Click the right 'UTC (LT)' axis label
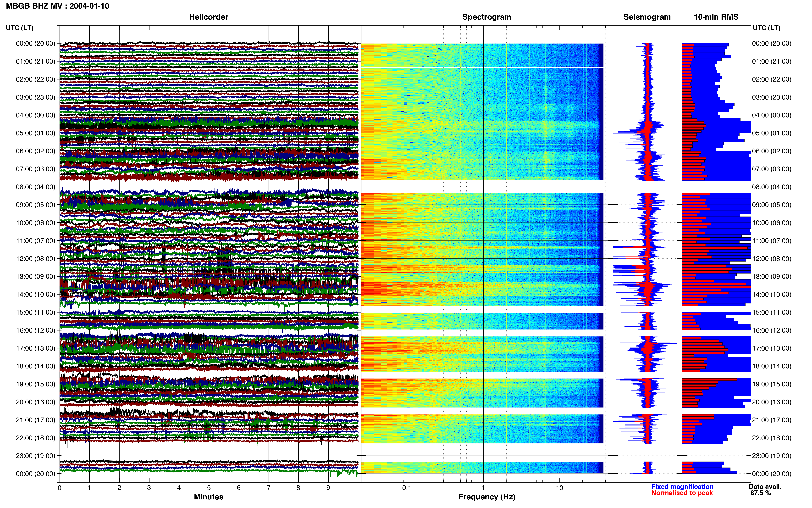The width and height of the screenshot is (812, 508). coord(766,28)
